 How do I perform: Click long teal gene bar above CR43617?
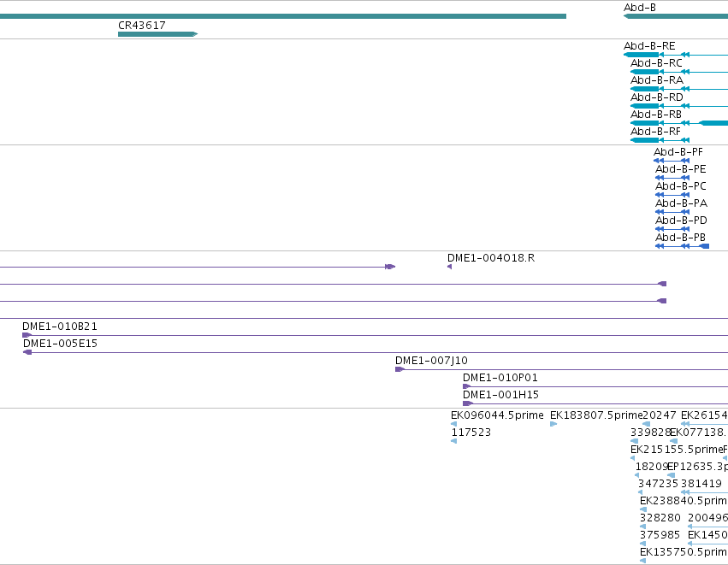coord(283,16)
